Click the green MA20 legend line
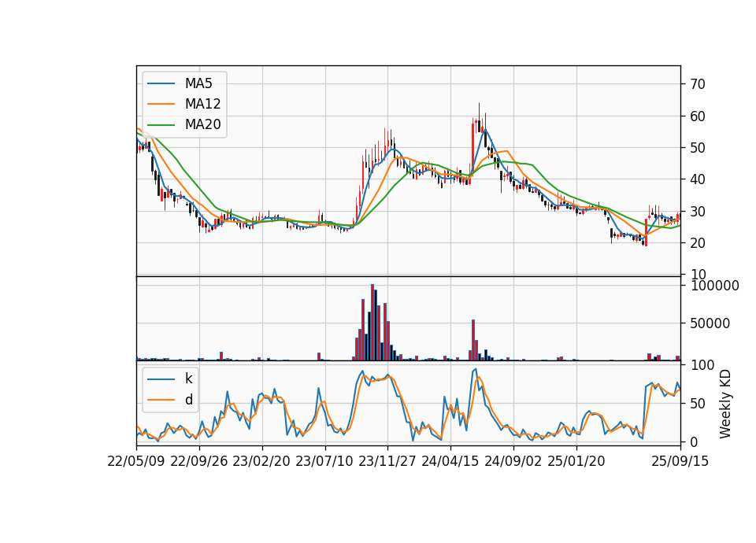756x543 pixels. pyautogui.click(x=161, y=125)
